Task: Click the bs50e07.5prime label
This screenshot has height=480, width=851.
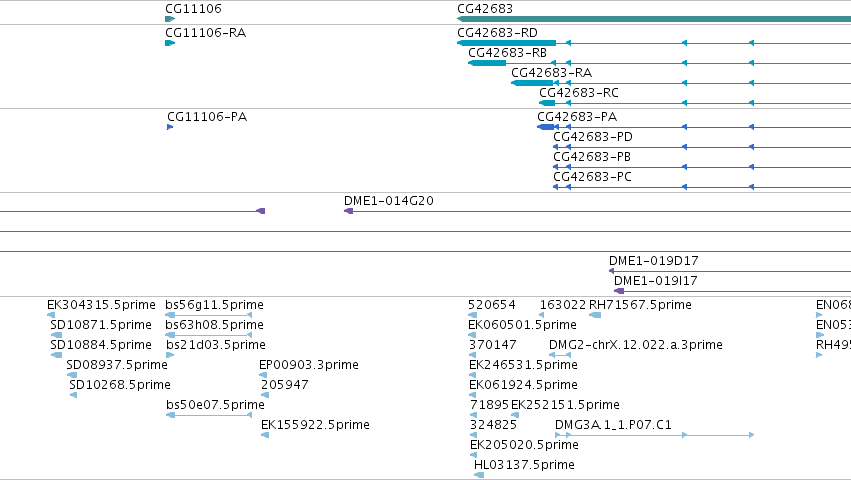Action: (215, 405)
